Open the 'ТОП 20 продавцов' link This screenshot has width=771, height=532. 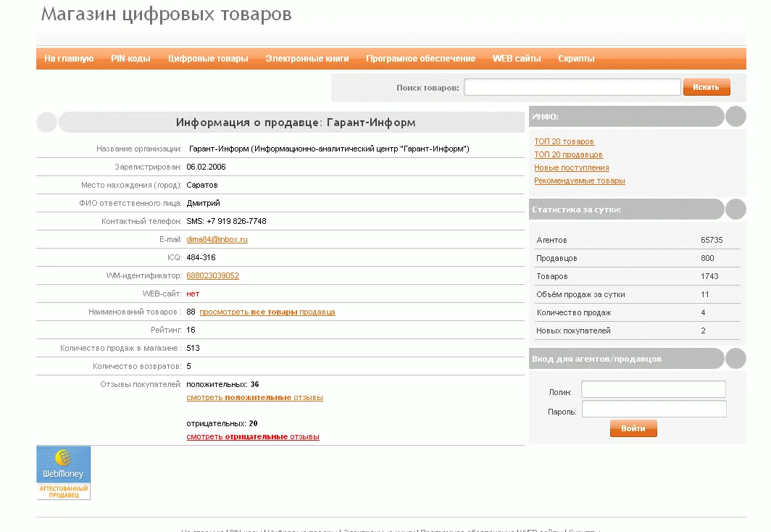click(x=568, y=154)
